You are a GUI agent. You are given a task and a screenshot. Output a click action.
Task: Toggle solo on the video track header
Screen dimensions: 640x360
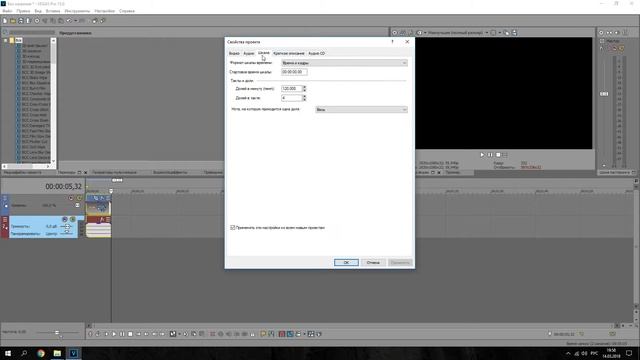click(79, 198)
